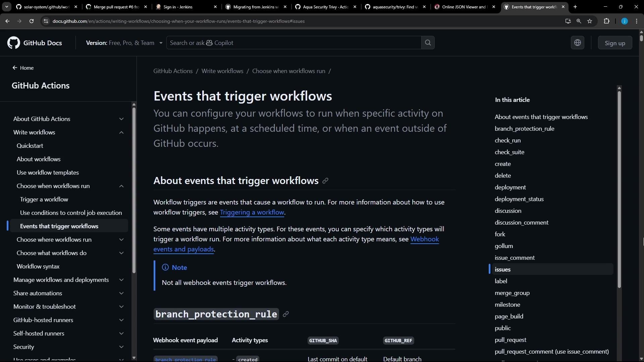The width and height of the screenshot is (644, 362).
Task: Switch to Migrating from Jenkins tab
Action: click(x=256, y=7)
